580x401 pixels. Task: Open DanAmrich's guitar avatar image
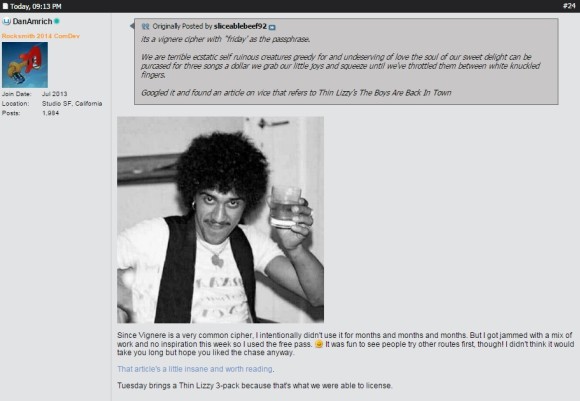(25, 65)
